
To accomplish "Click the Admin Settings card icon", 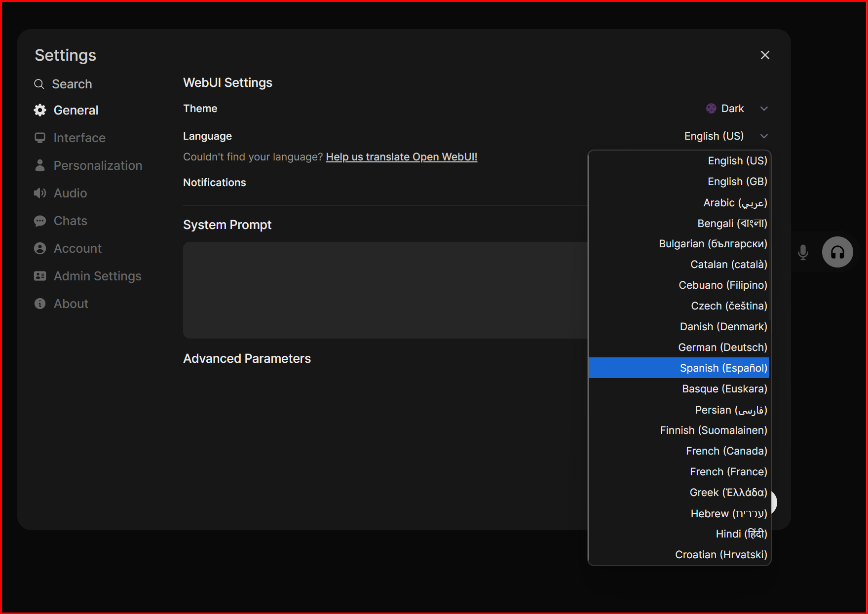I will pos(40,276).
